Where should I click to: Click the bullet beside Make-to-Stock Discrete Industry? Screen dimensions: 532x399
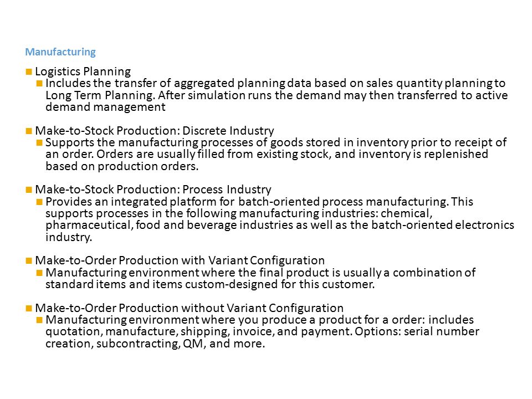[x=29, y=131]
